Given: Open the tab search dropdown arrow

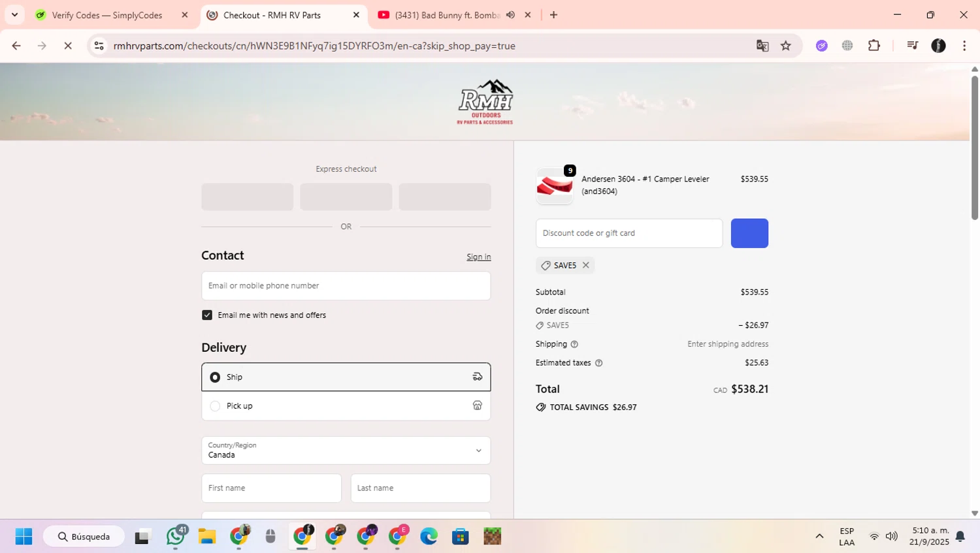Looking at the screenshot, I should (x=14, y=15).
